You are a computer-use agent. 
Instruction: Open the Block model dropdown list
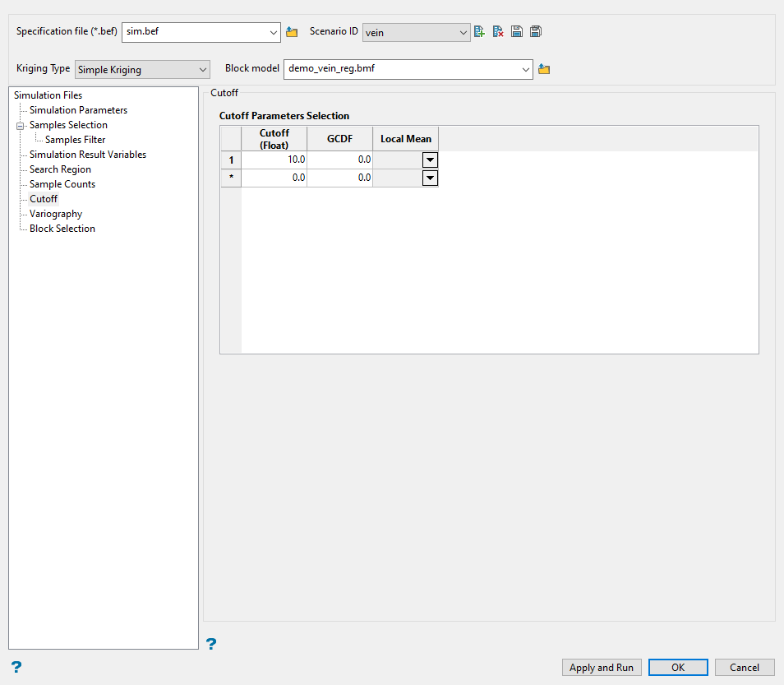[526, 70]
